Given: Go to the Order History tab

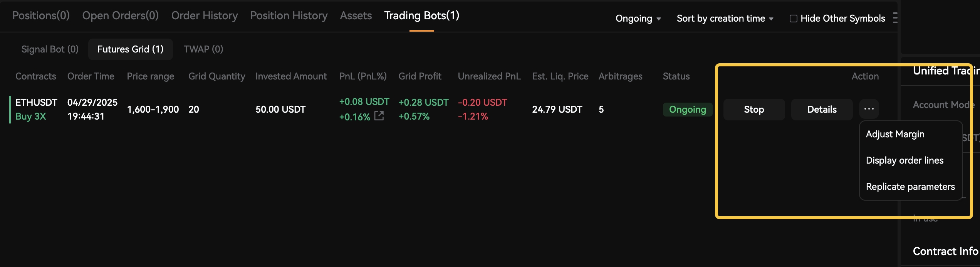Looking at the screenshot, I should [x=205, y=15].
